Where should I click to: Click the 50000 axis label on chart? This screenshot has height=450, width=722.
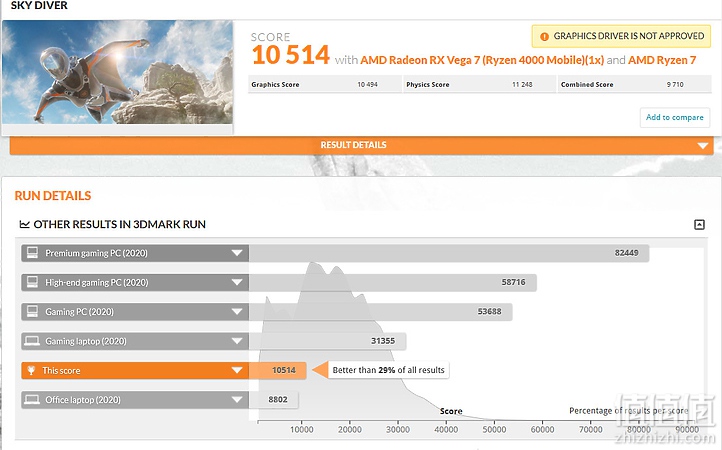click(x=494, y=429)
